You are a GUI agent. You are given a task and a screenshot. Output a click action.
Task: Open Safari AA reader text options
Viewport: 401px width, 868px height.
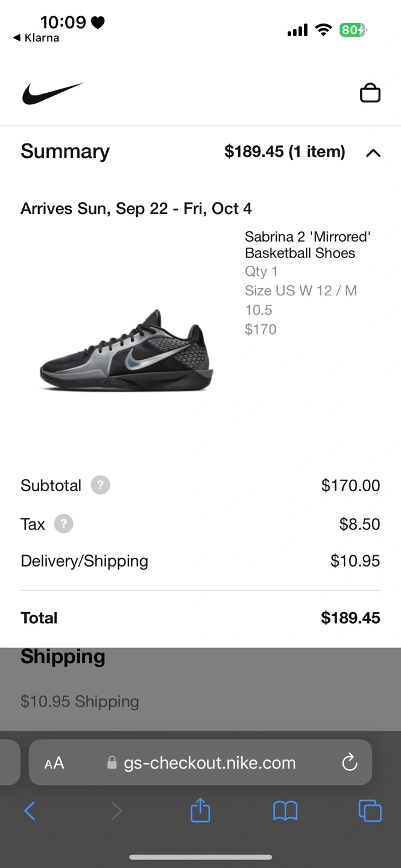click(x=54, y=763)
